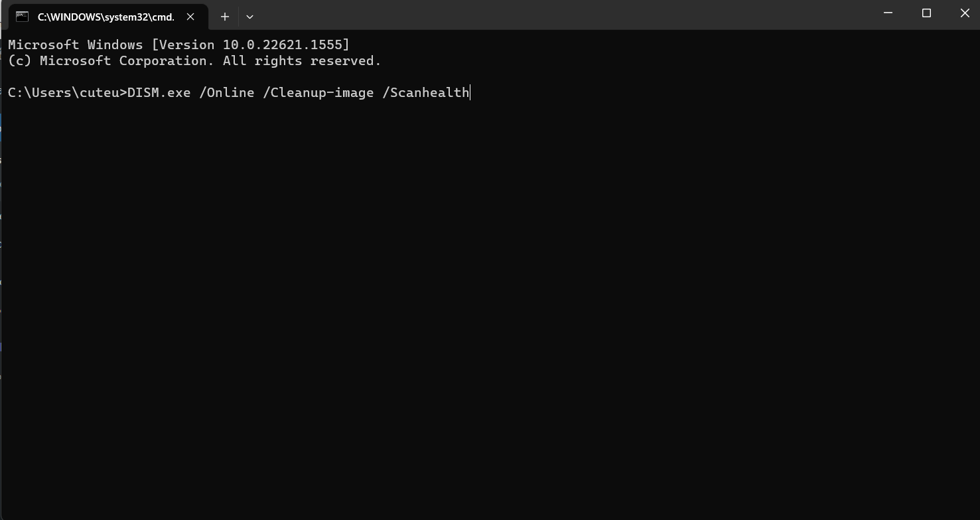Maximize the terminal window

click(x=926, y=13)
